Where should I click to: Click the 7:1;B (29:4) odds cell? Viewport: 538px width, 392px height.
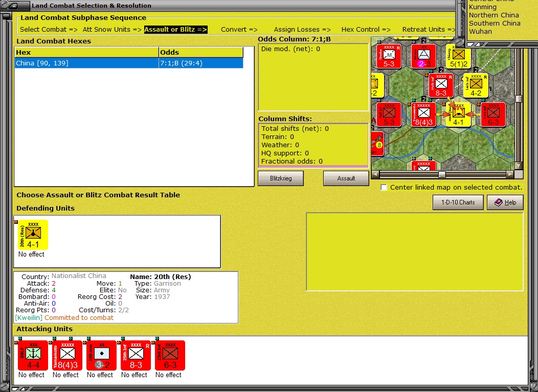tap(201, 63)
